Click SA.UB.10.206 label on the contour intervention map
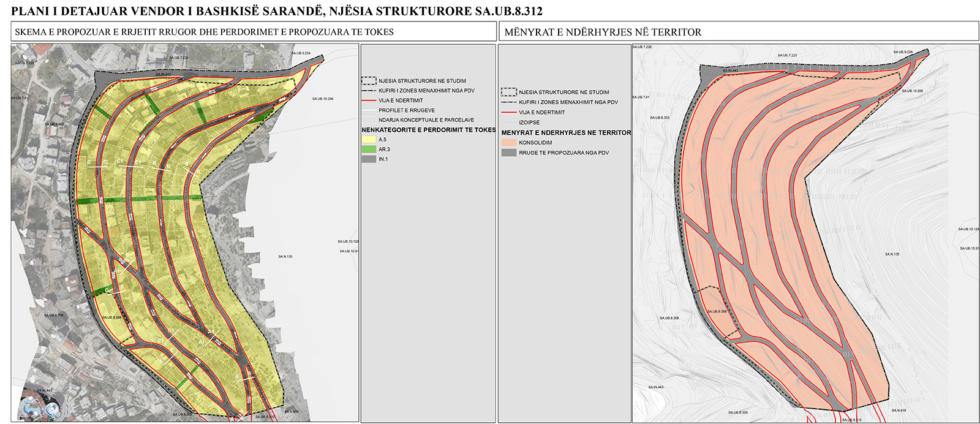980x424 pixels. [x=913, y=91]
